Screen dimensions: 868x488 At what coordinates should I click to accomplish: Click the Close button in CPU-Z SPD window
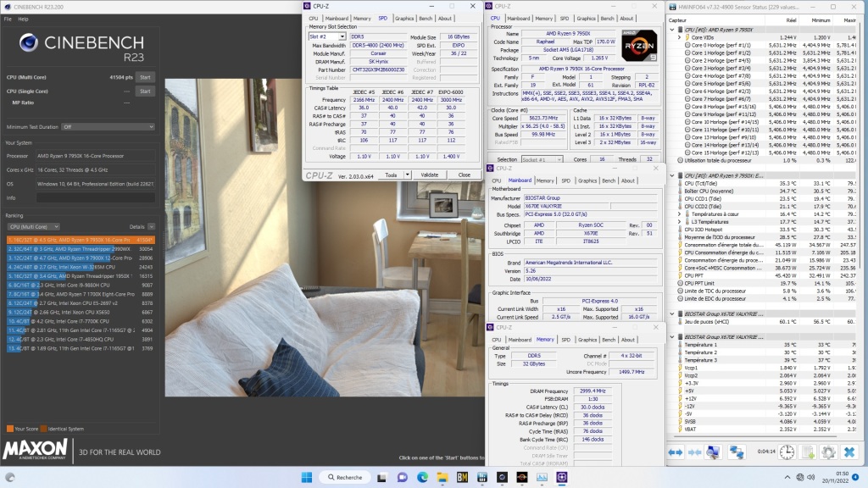pyautogui.click(x=464, y=175)
